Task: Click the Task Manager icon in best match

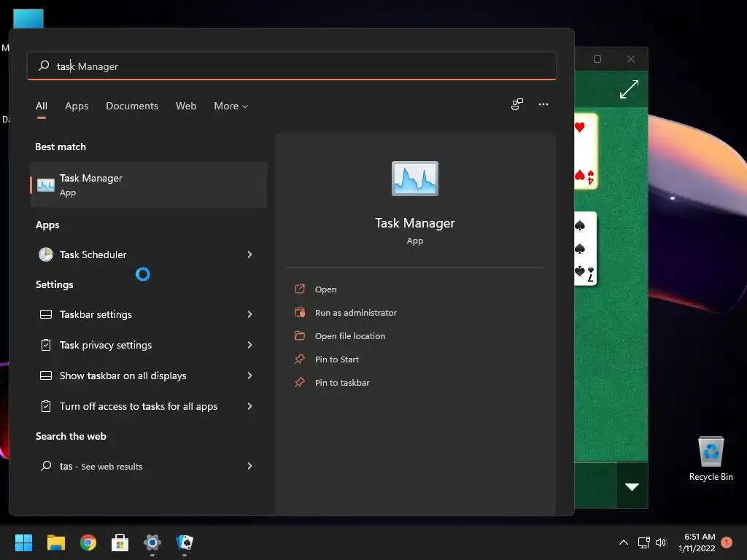Action: click(x=46, y=184)
